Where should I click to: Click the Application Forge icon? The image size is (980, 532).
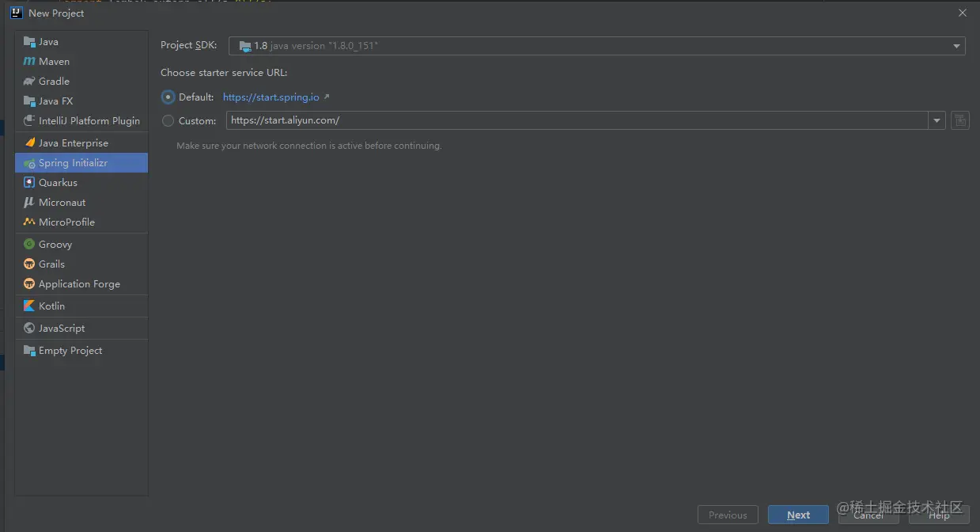pyautogui.click(x=29, y=284)
